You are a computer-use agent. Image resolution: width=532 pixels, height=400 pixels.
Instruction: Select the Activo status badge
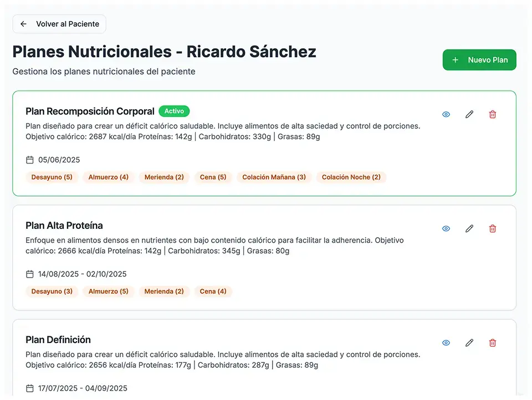(x=174, y=111)
